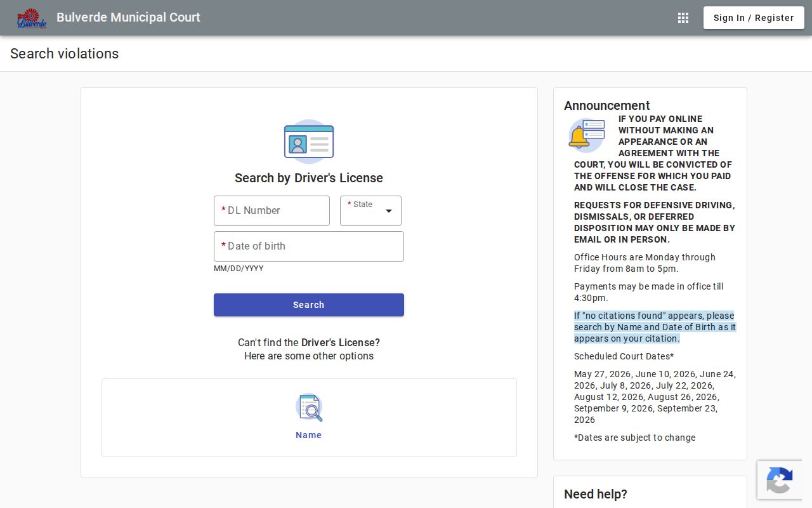812x508 pixels.
Task: Click the Search by Driver's License heading
Action: click(309, 178)
